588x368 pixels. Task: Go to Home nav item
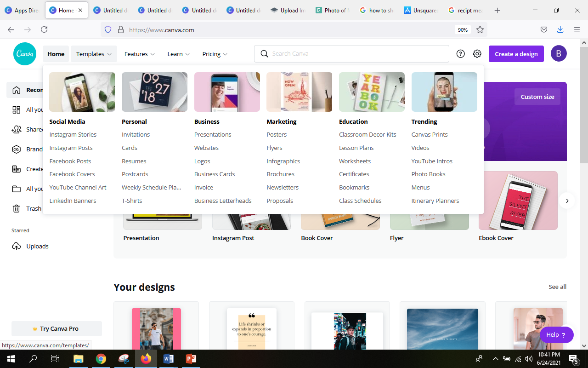[56, 54]
